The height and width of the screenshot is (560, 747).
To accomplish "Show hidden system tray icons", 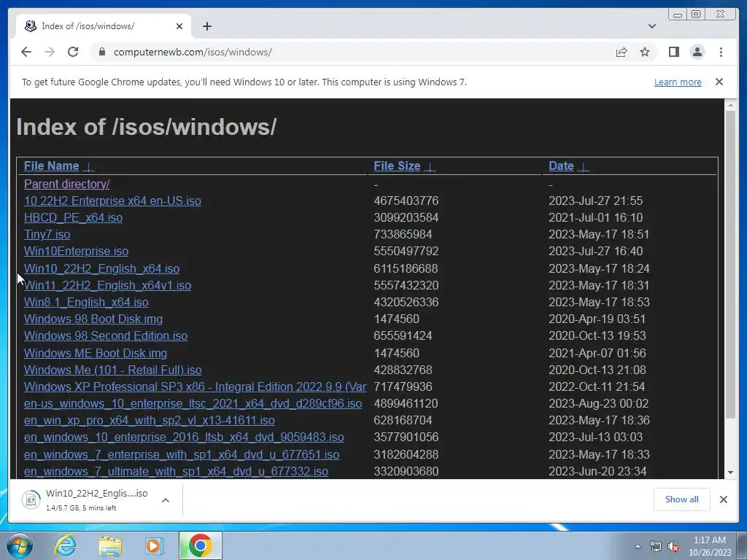I will (x=638, y=546).
